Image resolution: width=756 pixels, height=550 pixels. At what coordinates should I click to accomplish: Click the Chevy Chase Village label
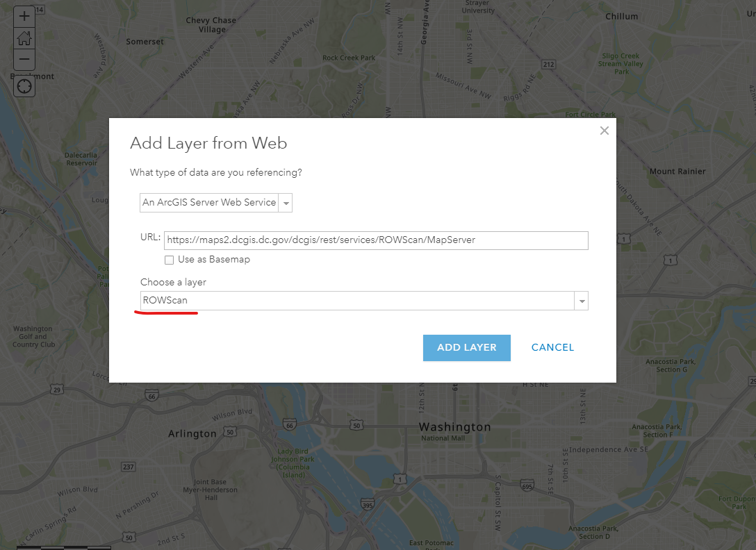(x=211, y=24)
